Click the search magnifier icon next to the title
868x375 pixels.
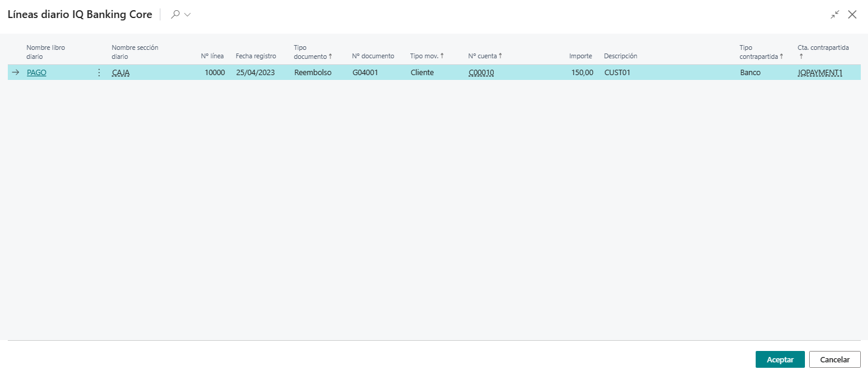(174, 14)
